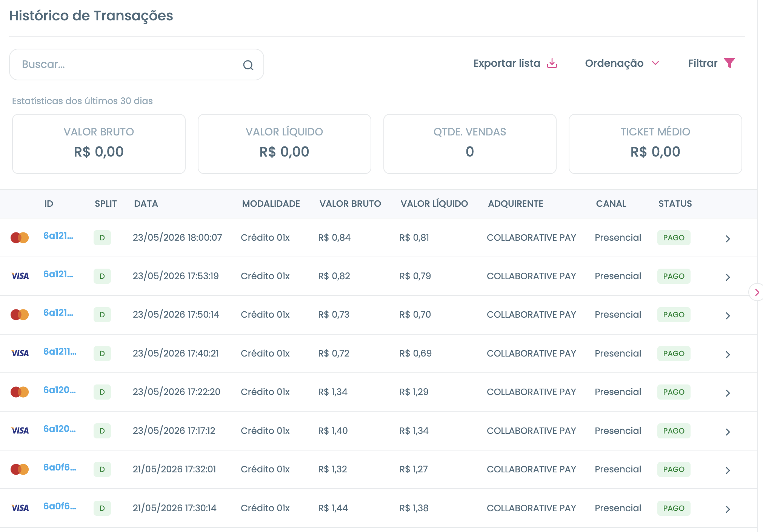
Task: Click split D badge for R$ 0,84 transaction
Action: point(102,238)
